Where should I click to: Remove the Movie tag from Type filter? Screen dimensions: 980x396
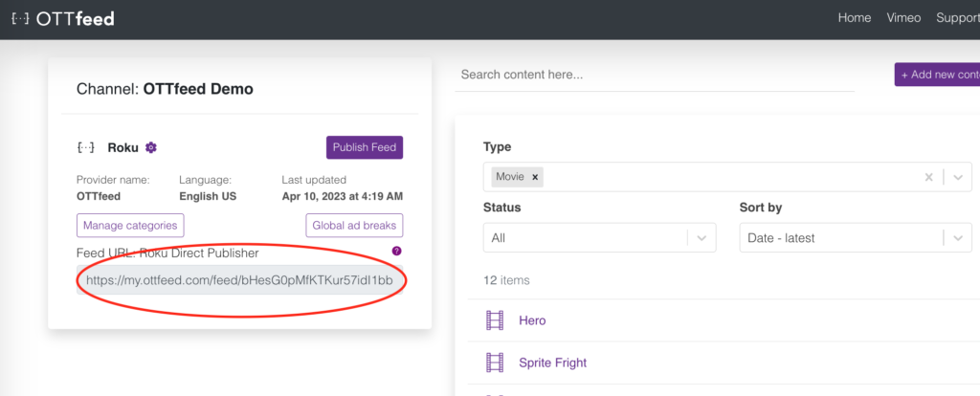click(x=535, y=177)
